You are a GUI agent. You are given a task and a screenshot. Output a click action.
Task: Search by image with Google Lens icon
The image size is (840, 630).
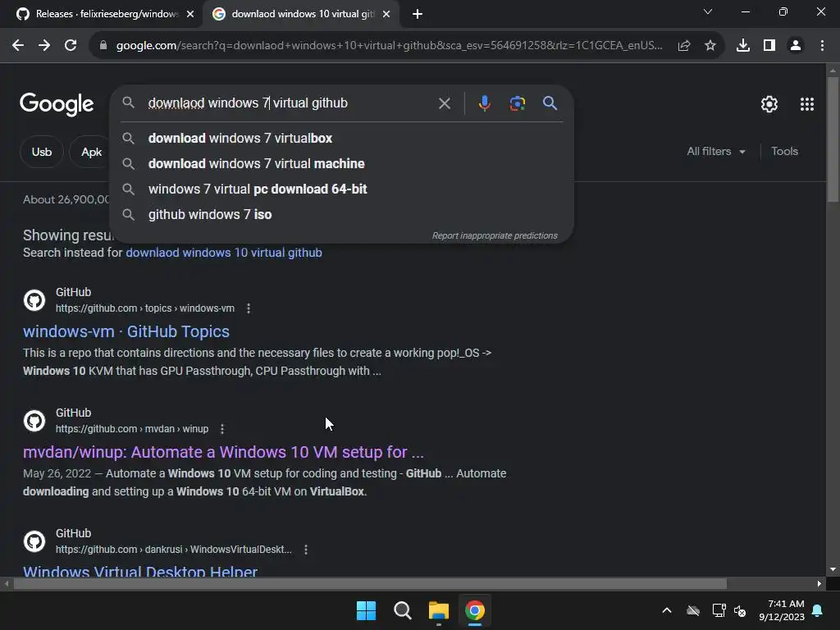pyautogui.click(x=517, y=103)
